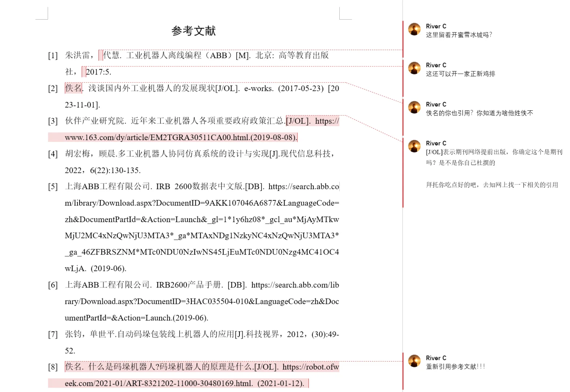Click the heading '参考文献'
570x392 pixels.
pyautogui.click(x=194, y=31)
